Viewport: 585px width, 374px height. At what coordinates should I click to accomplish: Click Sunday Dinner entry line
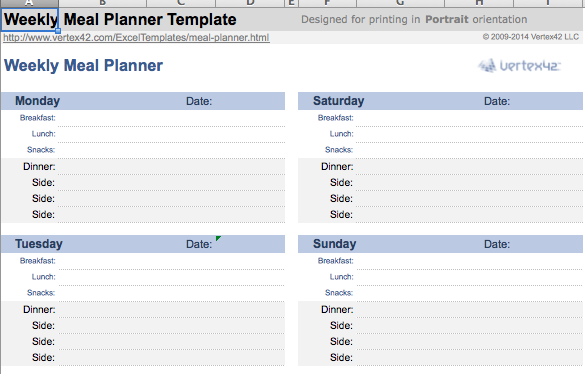[x=469, y=310]
